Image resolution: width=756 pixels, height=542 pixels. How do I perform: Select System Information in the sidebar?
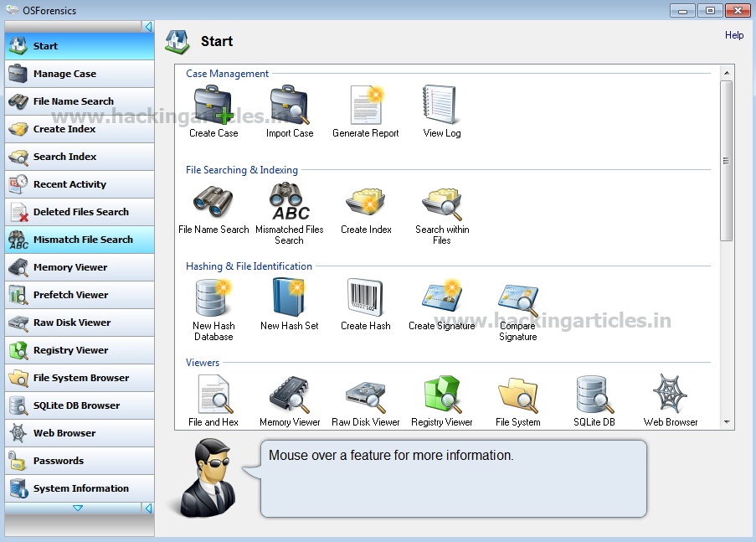pyautogui.click(x=80, y=488)
